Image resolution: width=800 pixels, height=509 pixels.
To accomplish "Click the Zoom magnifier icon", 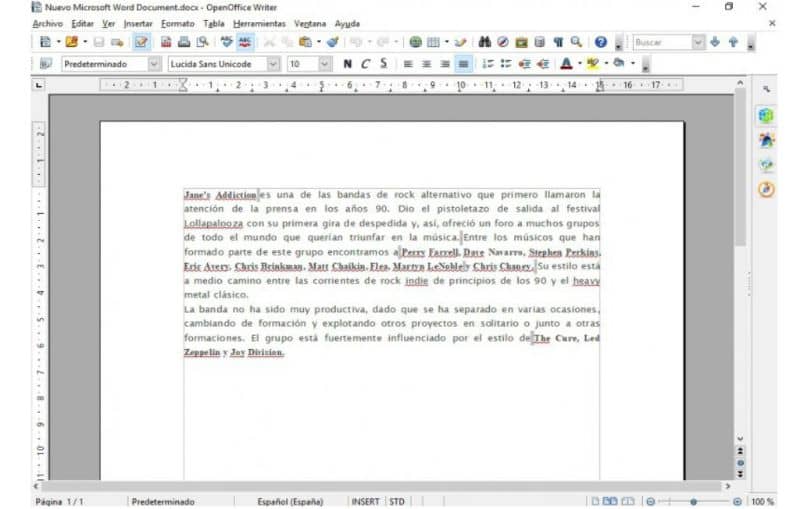I will click(x=576, y=42).
